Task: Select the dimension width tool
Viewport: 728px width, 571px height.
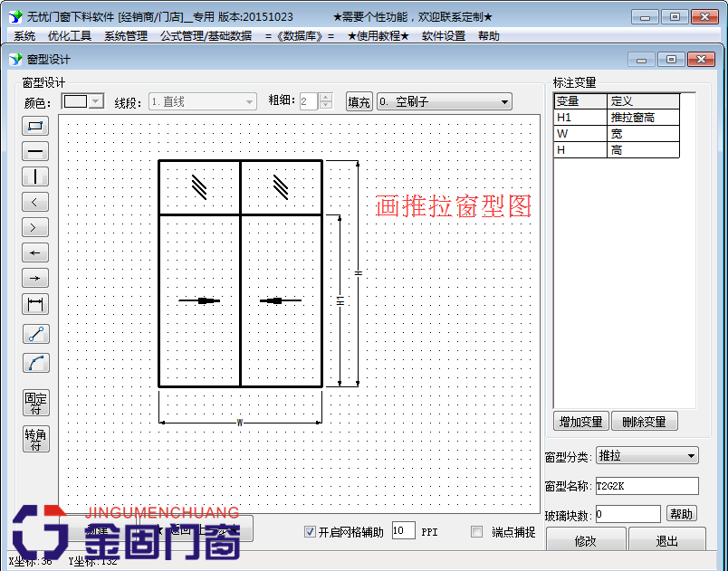Action: point(35,303)
